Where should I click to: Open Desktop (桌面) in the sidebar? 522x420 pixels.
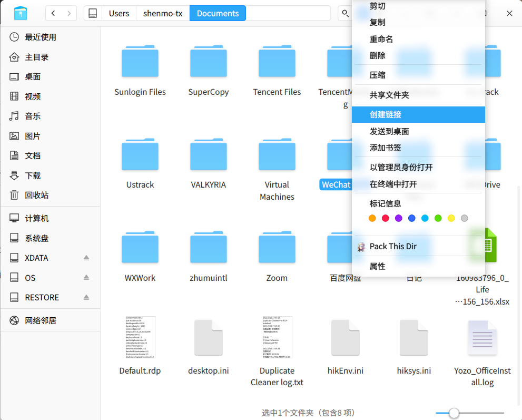(x=50, y=76)
